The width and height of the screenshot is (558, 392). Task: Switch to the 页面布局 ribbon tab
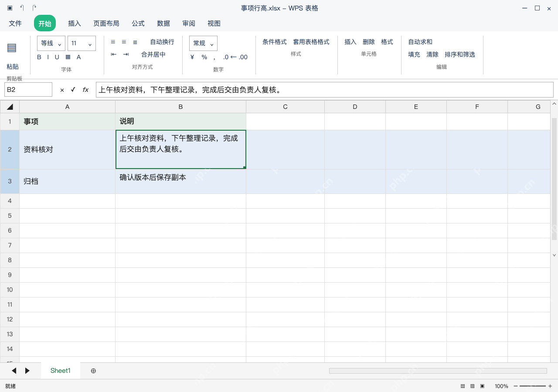coord(106,24)
